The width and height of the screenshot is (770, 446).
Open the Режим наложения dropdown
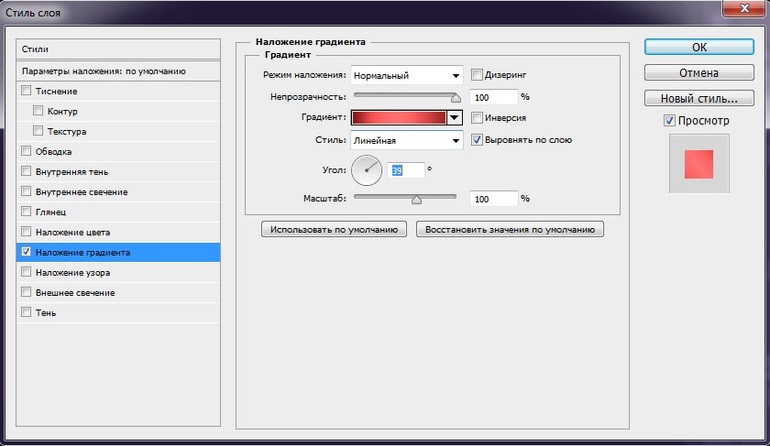pyautogui.click(x=407, y=75)
